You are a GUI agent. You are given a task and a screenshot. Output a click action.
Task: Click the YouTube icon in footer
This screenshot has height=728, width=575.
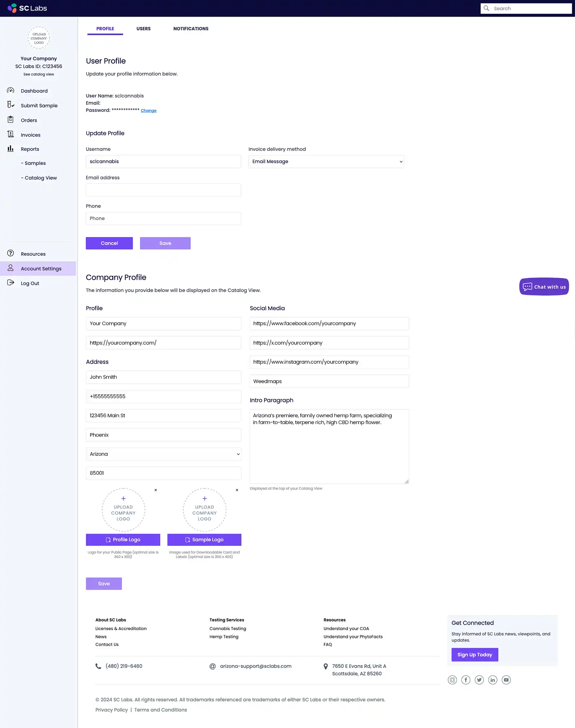[x=506, y=679]
